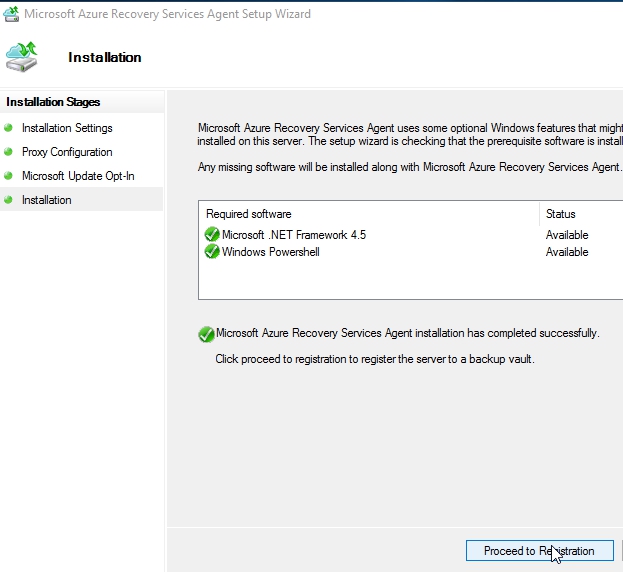623x572 pixels.
Task: Select the Microsoft Update Opt-In stage
Action: 78,176
